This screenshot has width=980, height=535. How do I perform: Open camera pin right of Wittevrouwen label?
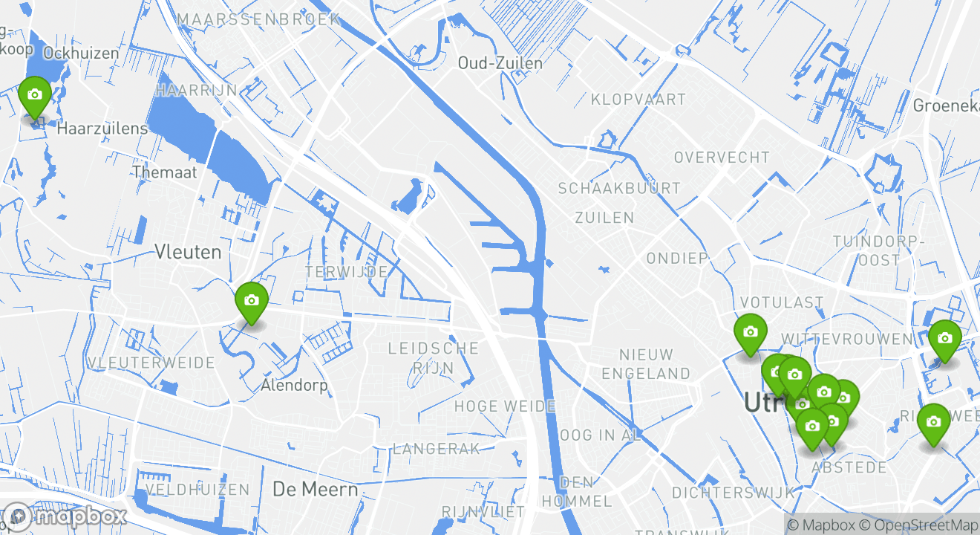[945, 340]
